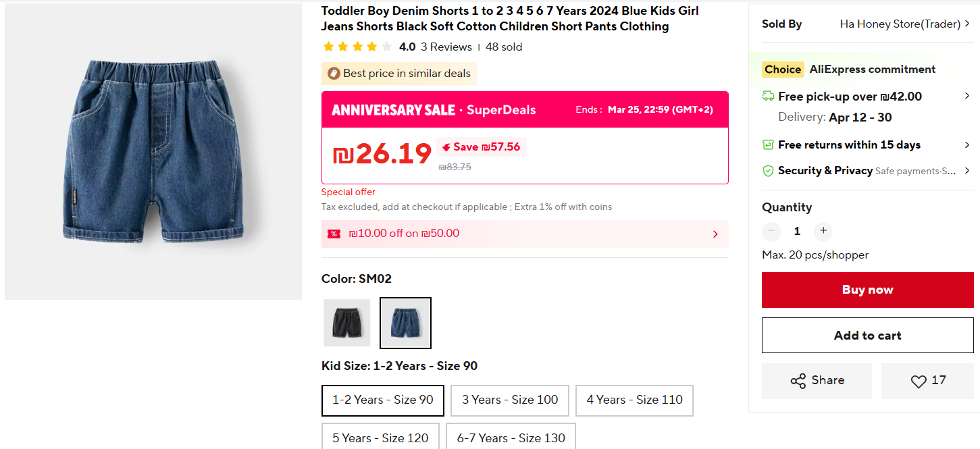Expand free pick-up delivery details
Viewport: 980px width, 449px height.
(967, 97)
